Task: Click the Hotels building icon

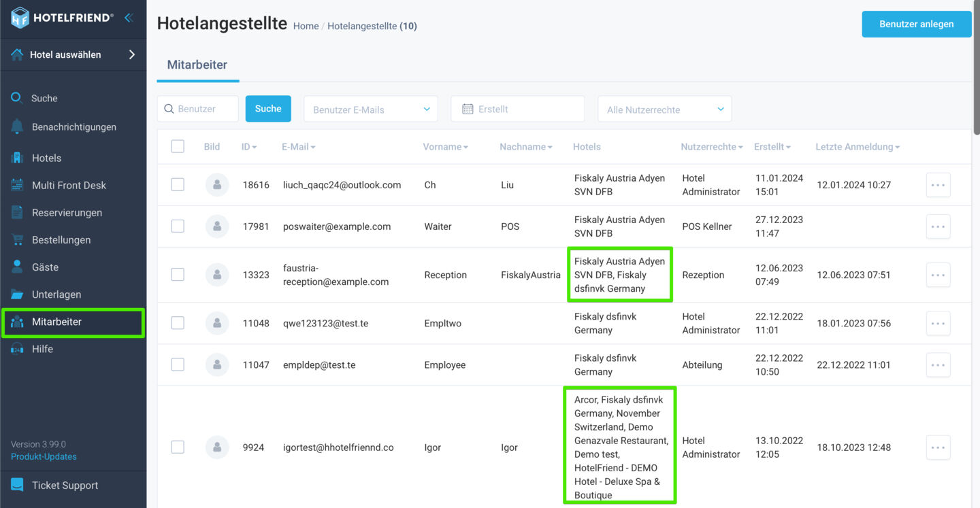Action: pyautogui.click(x=17, y=158)
